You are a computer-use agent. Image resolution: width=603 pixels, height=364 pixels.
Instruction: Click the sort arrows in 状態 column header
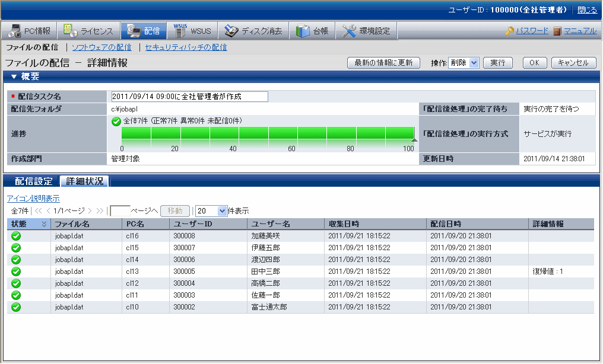(x=43, y=224)
